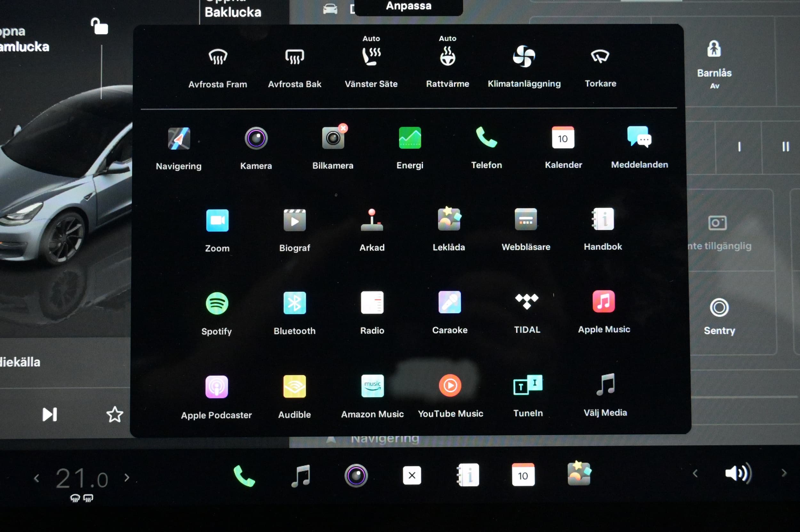Launch the Zoom app

click(x=217, y=220)
